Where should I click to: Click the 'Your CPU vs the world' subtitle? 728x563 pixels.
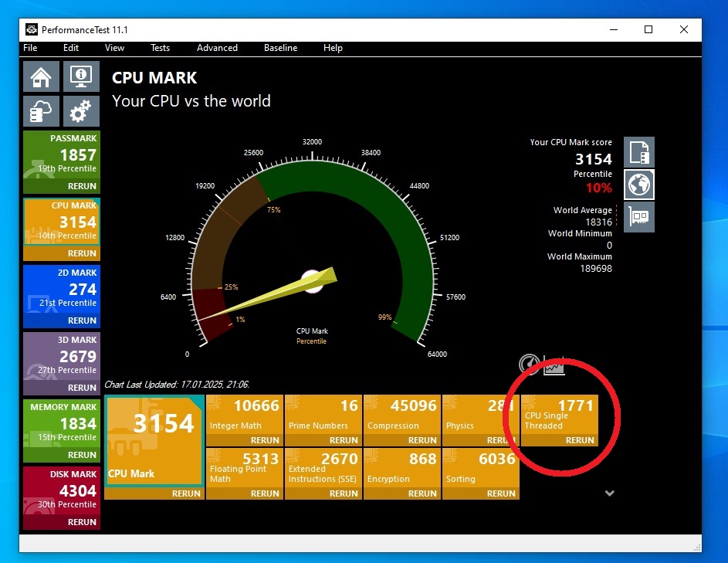point(191,101)
